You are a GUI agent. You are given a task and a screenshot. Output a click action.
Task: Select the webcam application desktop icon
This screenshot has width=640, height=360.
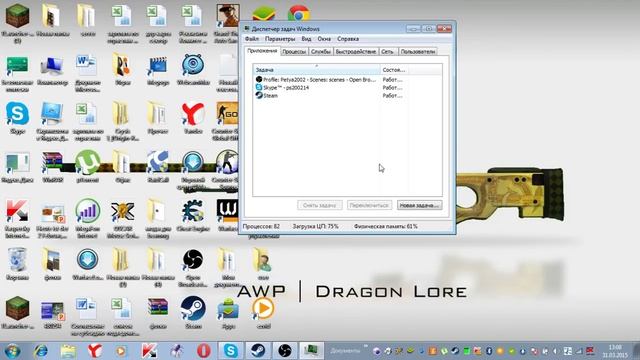193,69
